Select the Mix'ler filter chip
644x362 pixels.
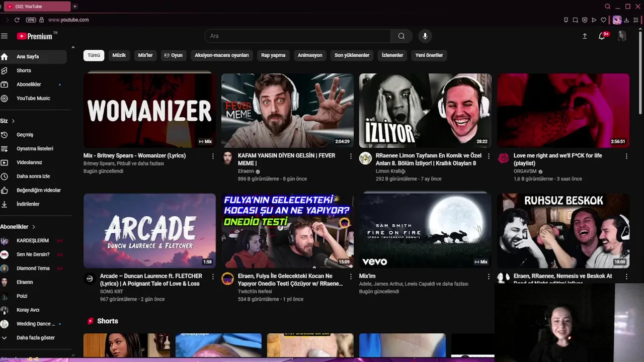coord(145,55)
